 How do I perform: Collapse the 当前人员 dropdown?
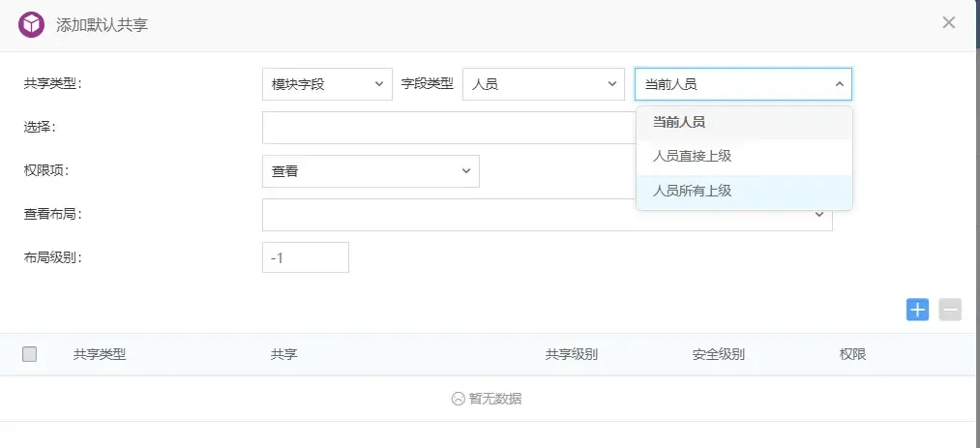pos(744,84)
